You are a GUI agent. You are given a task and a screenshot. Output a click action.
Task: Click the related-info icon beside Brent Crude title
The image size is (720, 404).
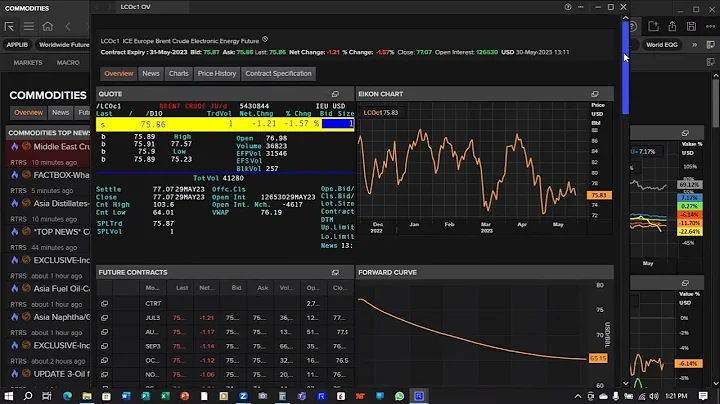[265, 39]
